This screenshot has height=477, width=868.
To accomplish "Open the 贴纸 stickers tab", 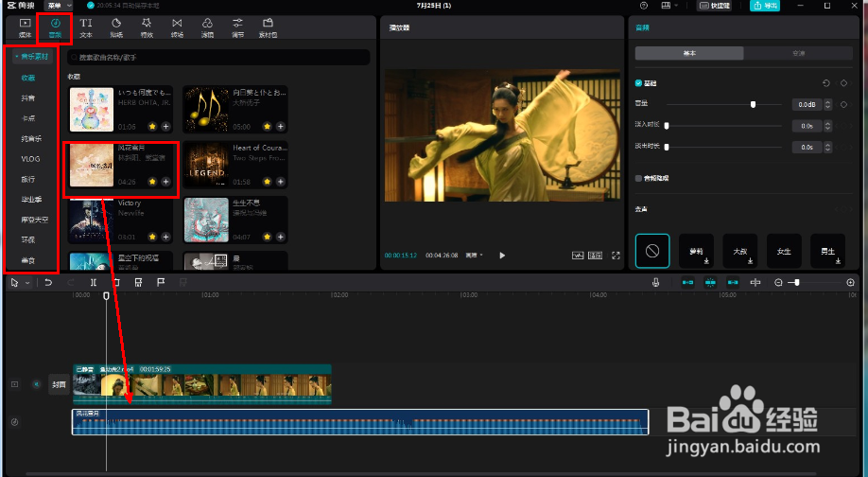I will click(116, 27).
